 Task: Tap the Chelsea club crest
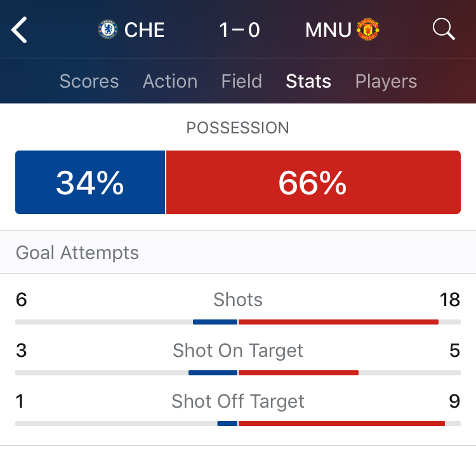tap(108, 30)
